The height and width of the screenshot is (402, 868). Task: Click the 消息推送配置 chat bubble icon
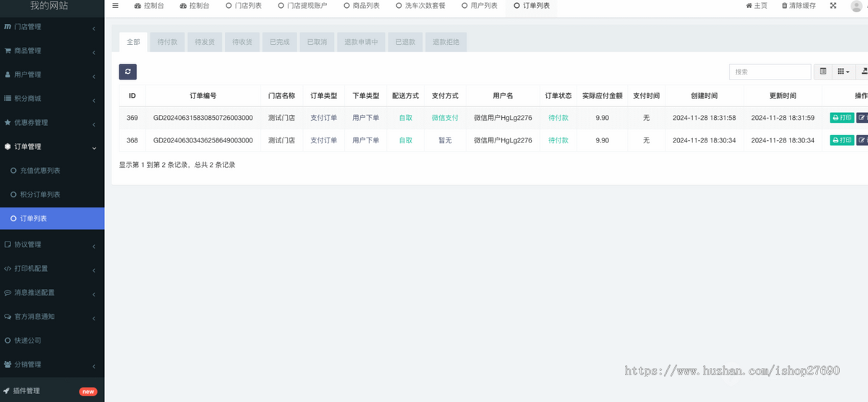7,292
